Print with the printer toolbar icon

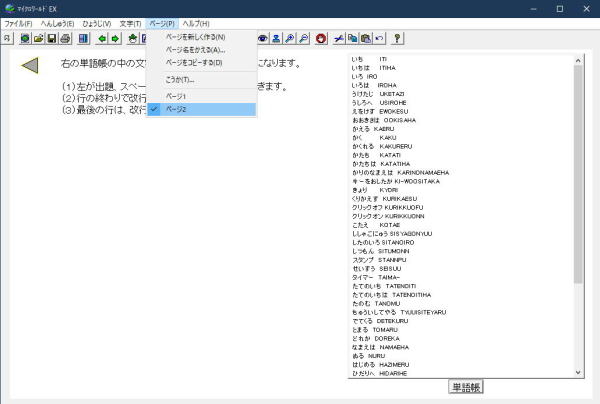pyautogui.click(x=65, y=38)
